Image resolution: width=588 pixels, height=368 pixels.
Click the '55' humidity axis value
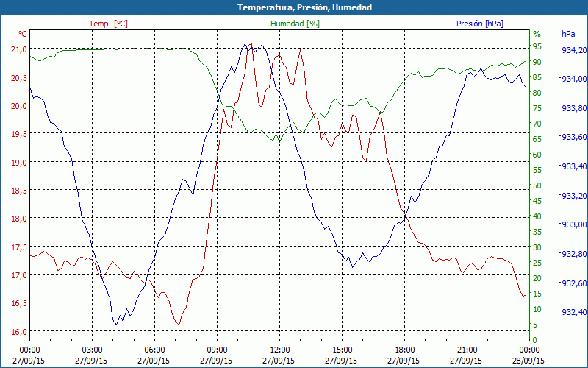point(537,170)
